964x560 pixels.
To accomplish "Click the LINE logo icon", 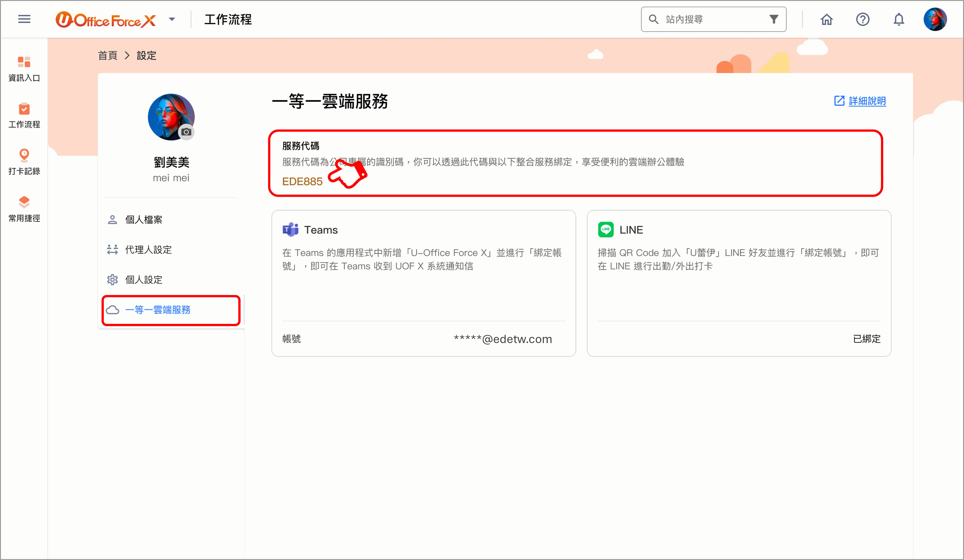I will click(x=606, y=230).
